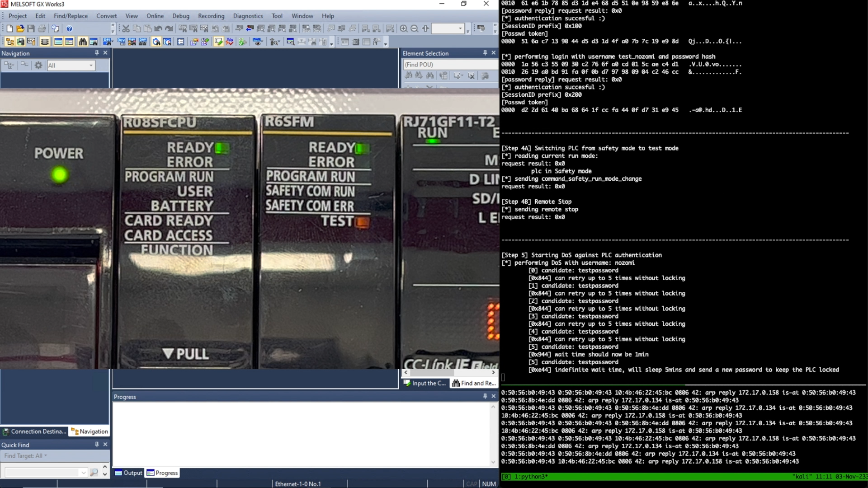Switch to the Output tab
This screenshot has width=868, height=488.
point(128,473)
